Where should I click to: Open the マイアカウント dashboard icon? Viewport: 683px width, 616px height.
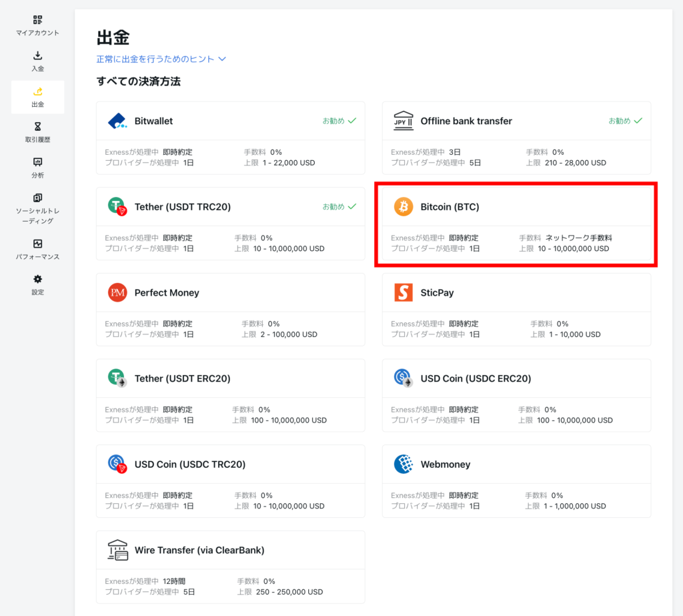click(37, 19)
